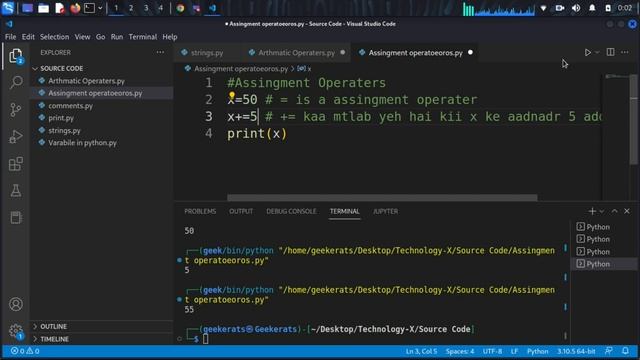Open Explorer views and more actions ellipsis
This screenshot has height=360, width=640.
pos(160,52)
